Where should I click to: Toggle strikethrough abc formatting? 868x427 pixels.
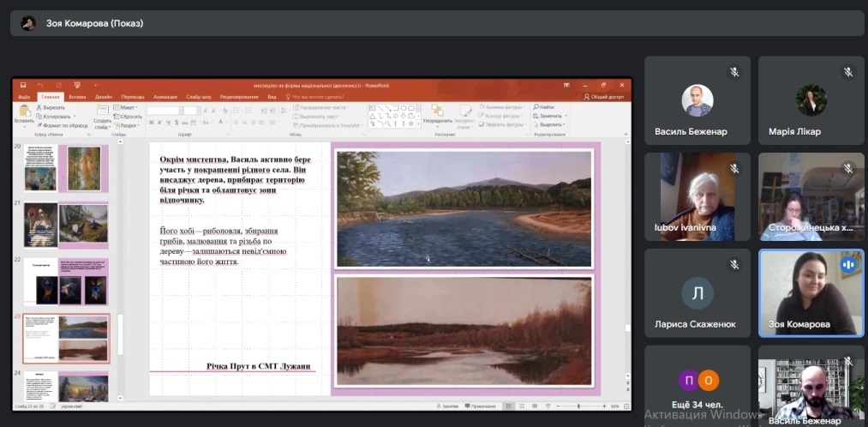(x=185, y=123)
